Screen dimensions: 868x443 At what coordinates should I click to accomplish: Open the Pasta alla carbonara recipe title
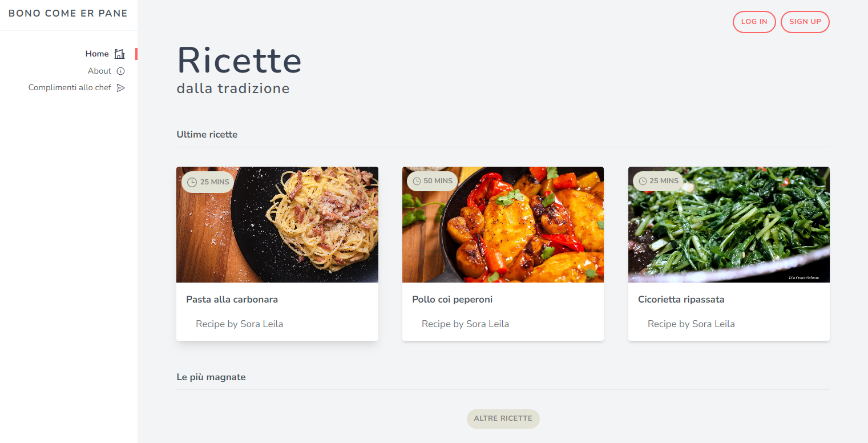coord(232,299)
